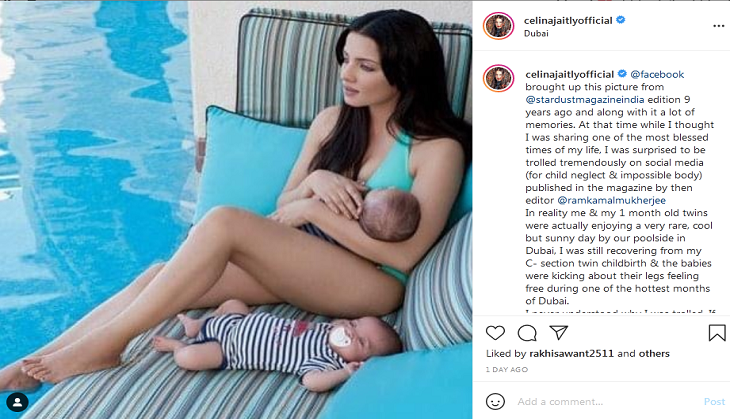Open header profile picture of celinajaitlyofficial

click(498, 26)
